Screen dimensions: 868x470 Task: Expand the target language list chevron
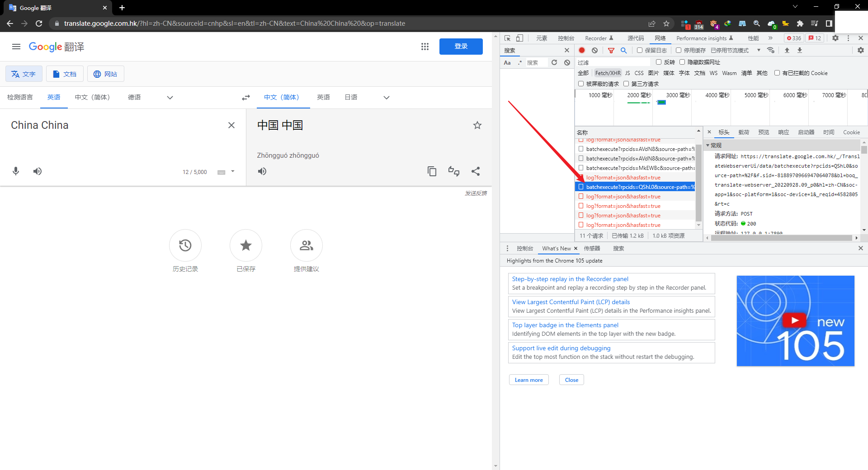[x=387, y=98]
